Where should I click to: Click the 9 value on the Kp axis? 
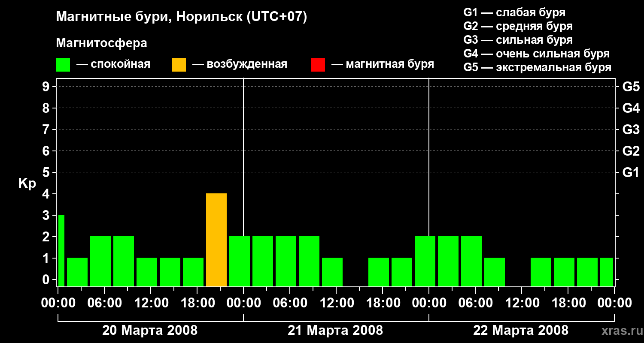tap(46, 87)
